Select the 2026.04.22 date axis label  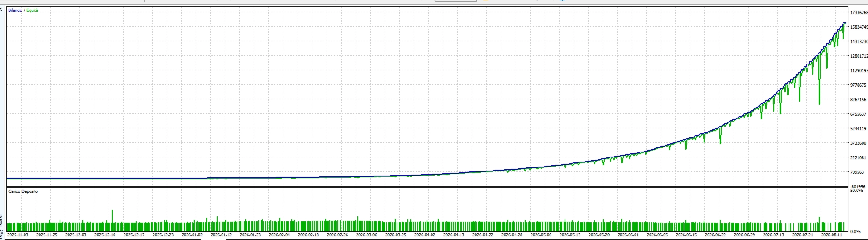coord(483,235)
